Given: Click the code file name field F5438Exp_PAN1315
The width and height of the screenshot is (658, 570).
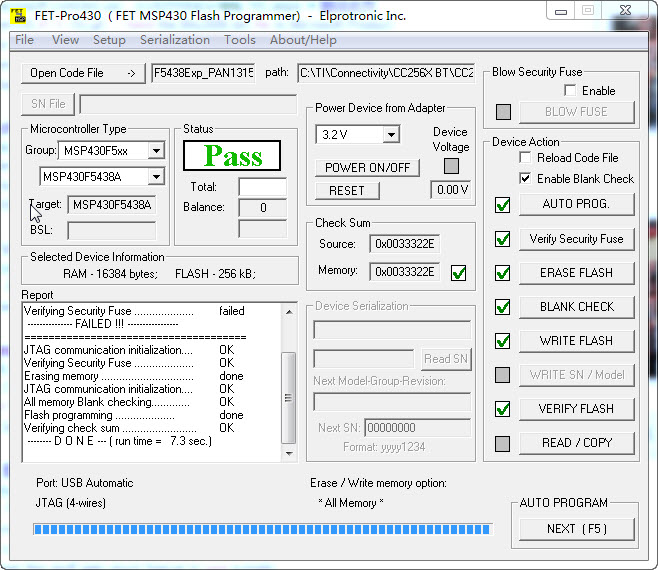Looking at the screenshot, I should tap(204, 73).
